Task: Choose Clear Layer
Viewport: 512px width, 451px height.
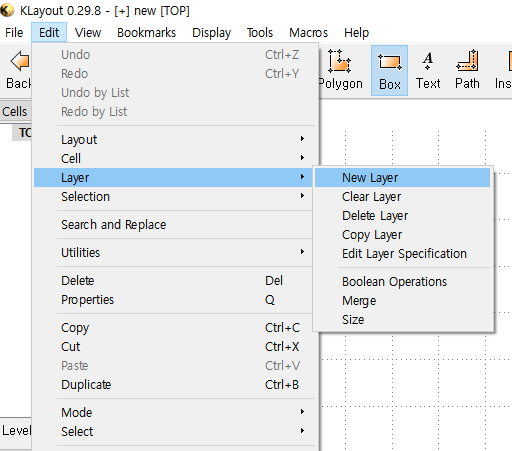Action: pyautogui.click(x=402, y=196)
